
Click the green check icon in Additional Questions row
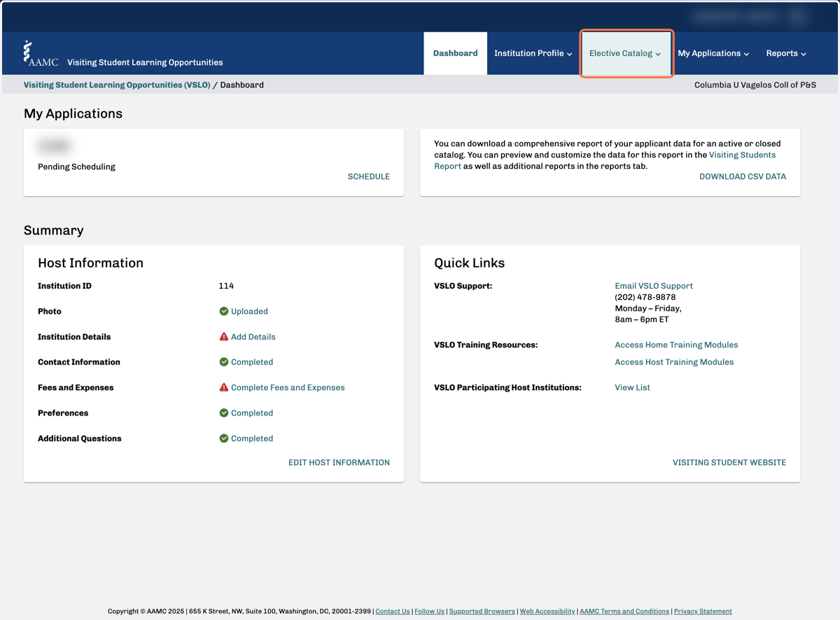point(224,439)
